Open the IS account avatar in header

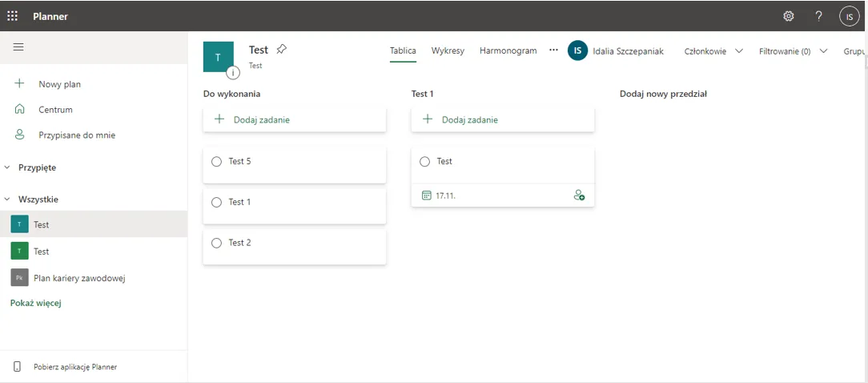[x=849, y=16]
